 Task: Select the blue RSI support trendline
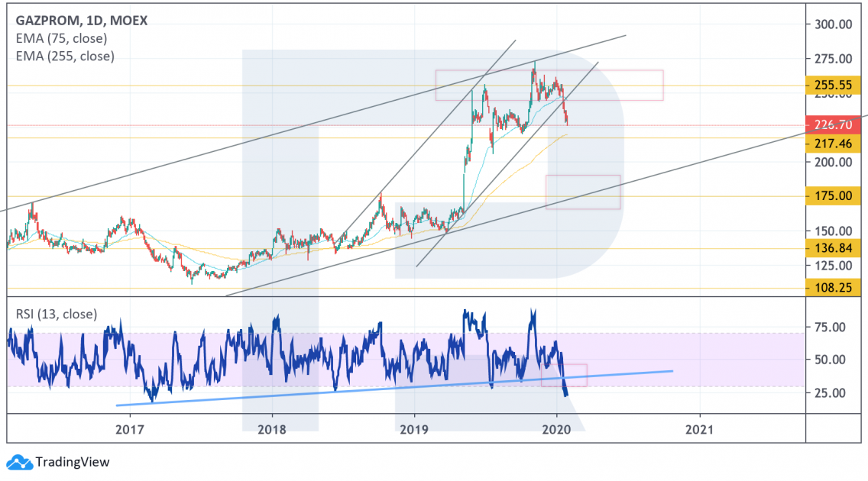pyautogui.click(x=394, y=388)
